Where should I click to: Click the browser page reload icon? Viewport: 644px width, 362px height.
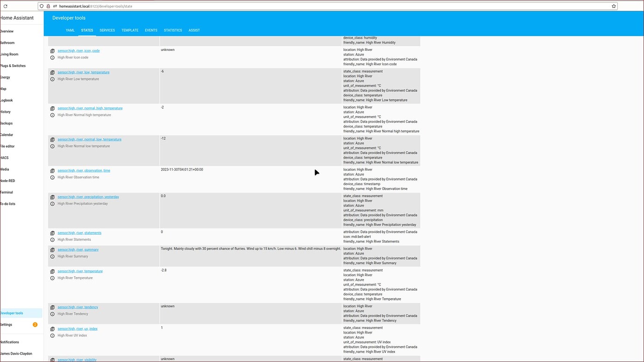5,6
